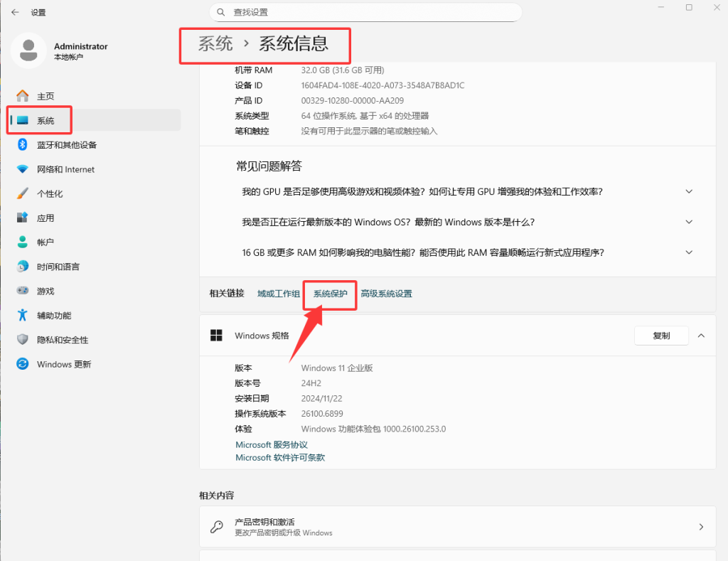
Task: Click the 复制 button for Windows specs
Action: (661, 336)
